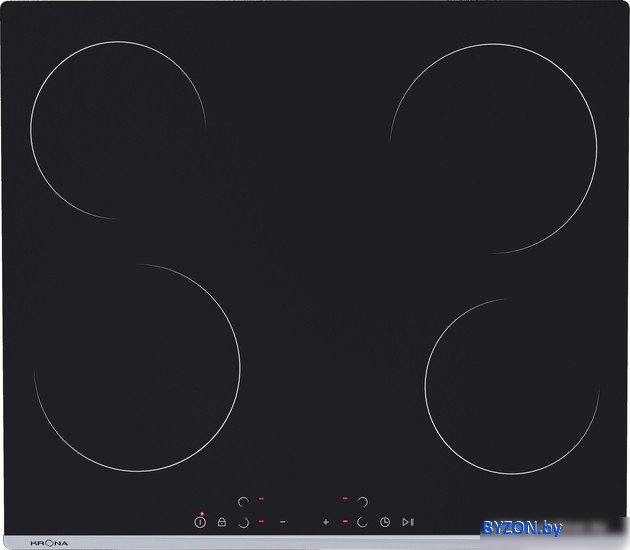Viewport: 630px width, 550px height.
Task: Tap the power on/off touch button
Action: pyautogui.click(x=200, y=522)
